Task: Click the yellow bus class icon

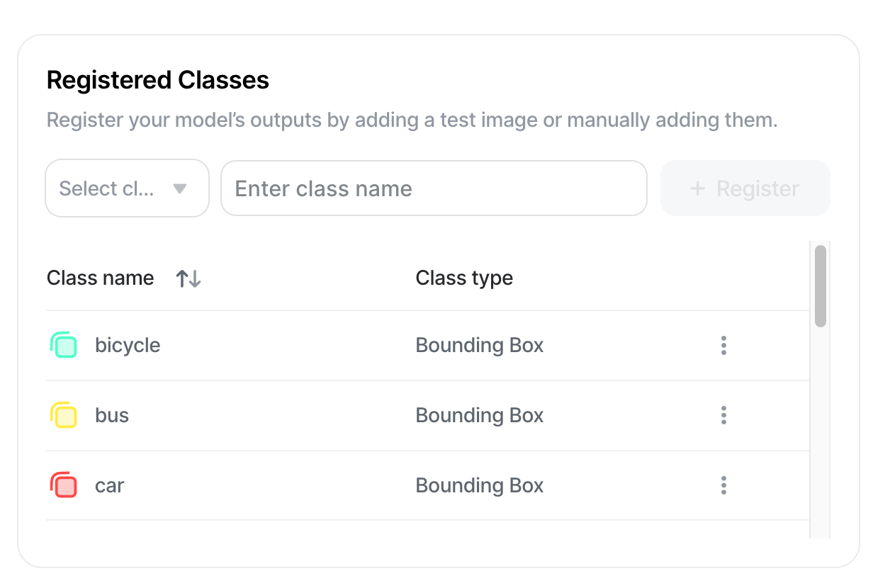Action: pos(64,415)
